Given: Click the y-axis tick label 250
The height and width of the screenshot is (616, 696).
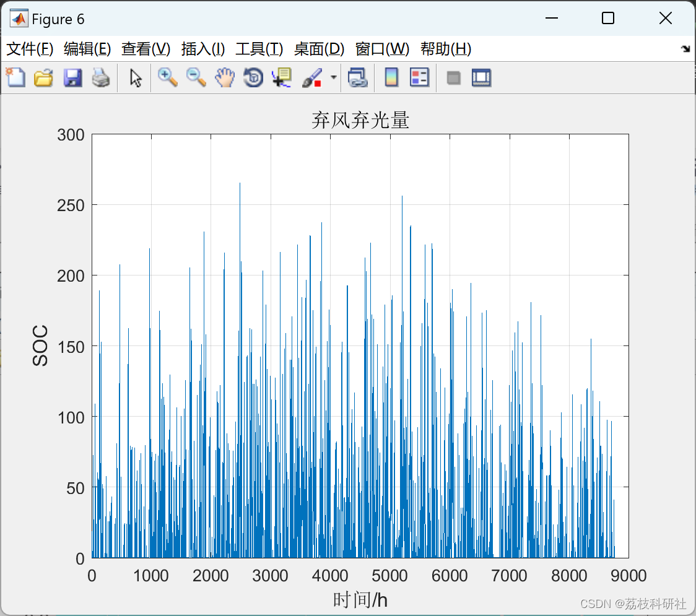Looking at the screenshot, I should 71,205.
